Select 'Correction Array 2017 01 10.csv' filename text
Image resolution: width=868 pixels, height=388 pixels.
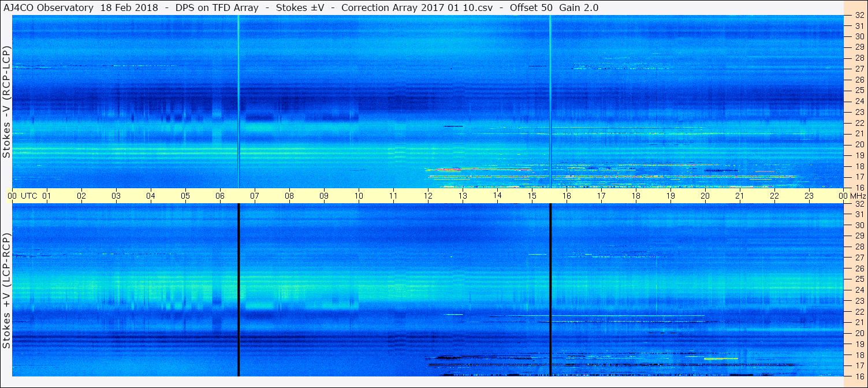pos(417,8)
